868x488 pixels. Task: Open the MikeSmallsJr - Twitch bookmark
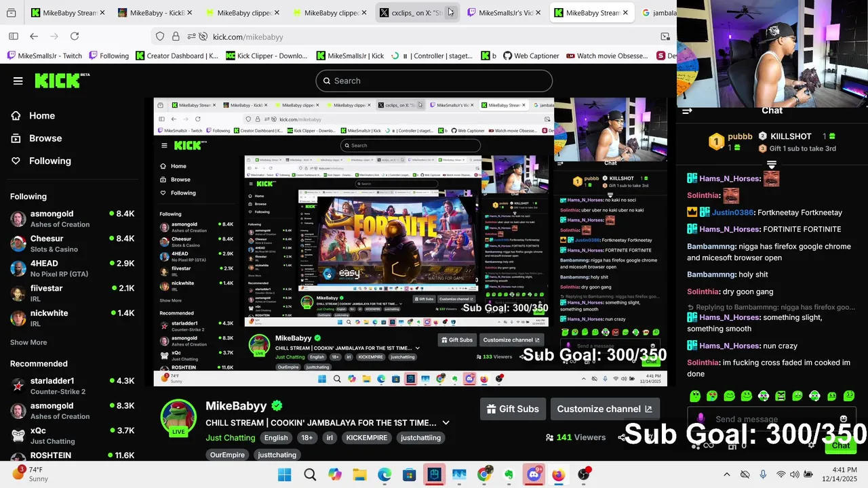pyautogui.click(x=44, y=56)
